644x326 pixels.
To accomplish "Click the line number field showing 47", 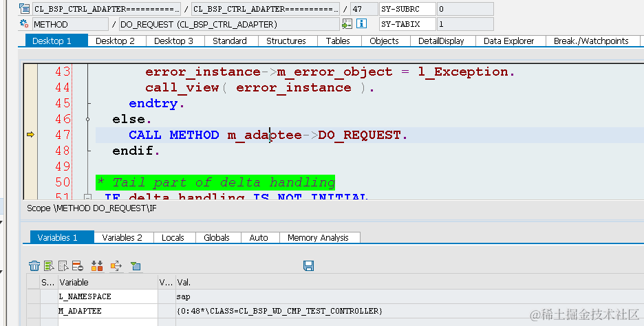I will click(x=365, y=9).
